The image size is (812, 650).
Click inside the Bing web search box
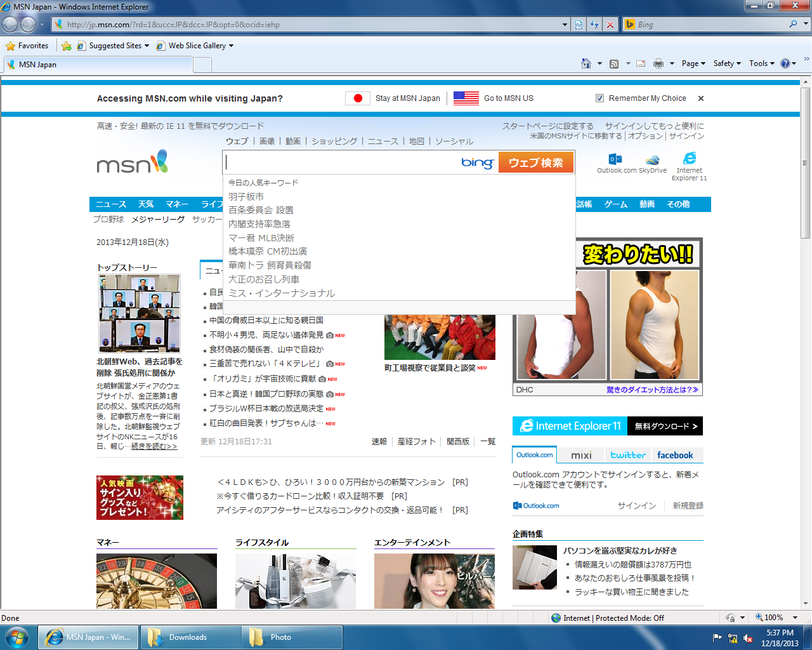tap(343, 162)
